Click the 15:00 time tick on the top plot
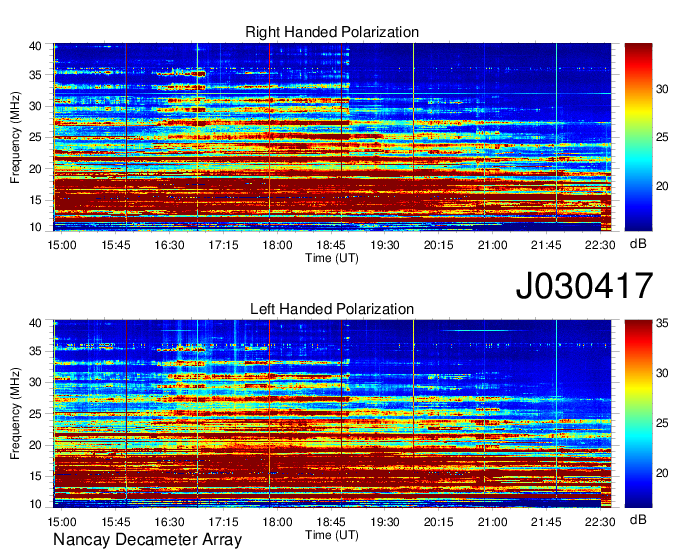Screen dimensions: 680x552 coord(62,245)
